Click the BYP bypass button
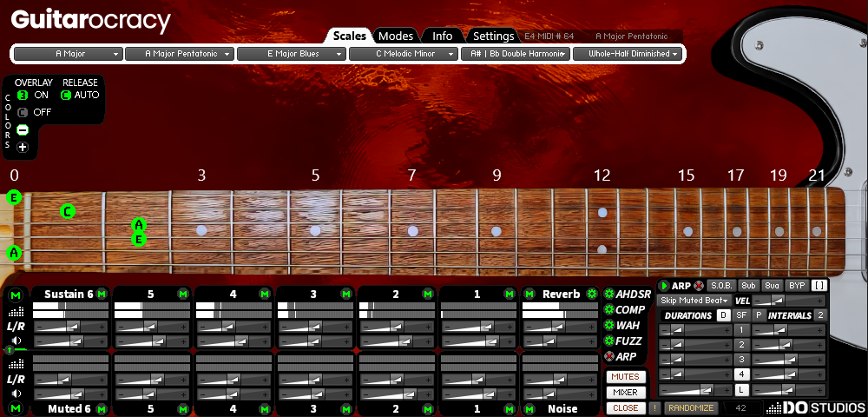868x417 pixels. (x=797, y=286)
